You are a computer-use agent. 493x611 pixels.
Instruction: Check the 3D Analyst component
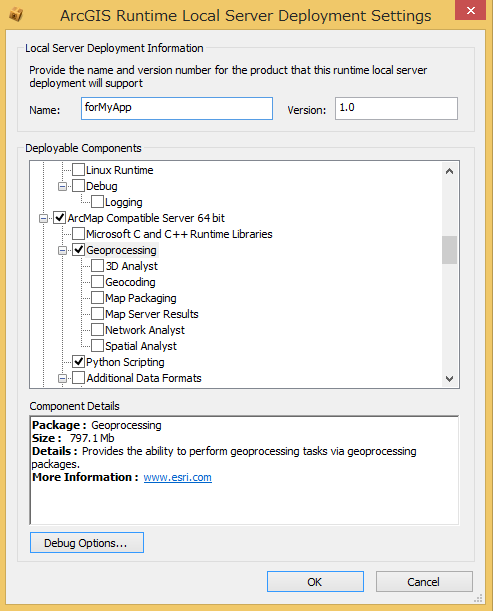(97, 265)
